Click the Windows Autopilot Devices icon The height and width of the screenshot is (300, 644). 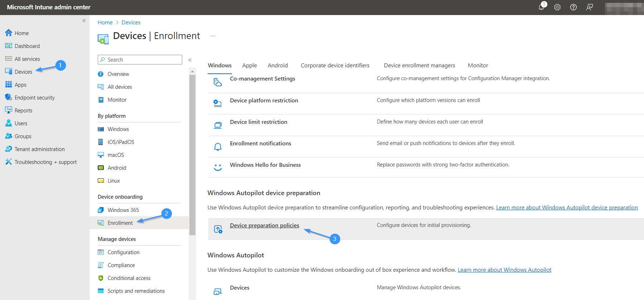tap(218, 291)
